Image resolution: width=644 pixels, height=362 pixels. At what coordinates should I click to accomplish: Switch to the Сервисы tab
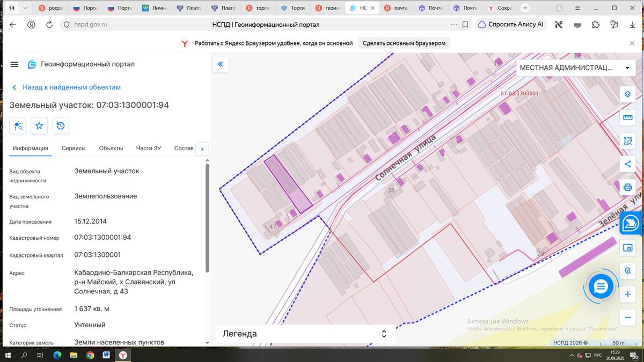point(74,148)
